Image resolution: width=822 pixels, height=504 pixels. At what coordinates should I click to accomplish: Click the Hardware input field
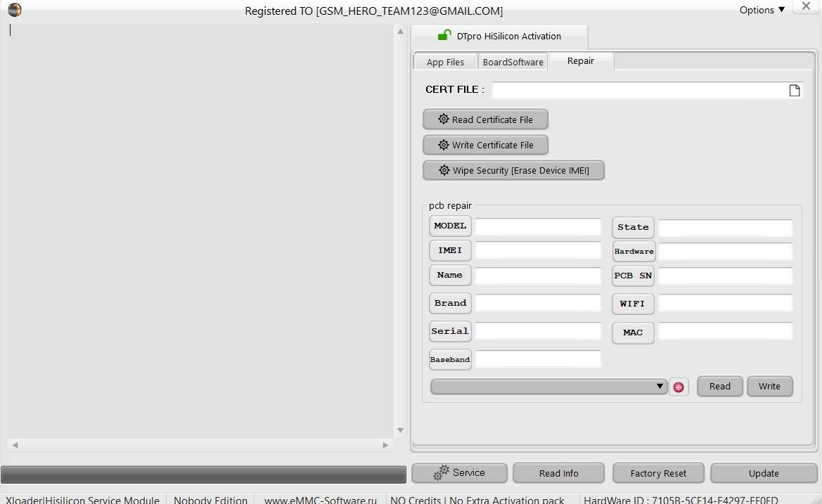[x=725, y=252]
